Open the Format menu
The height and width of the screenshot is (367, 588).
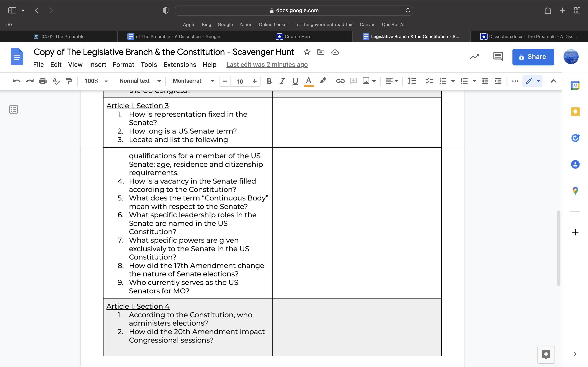[x=124, y=65]
